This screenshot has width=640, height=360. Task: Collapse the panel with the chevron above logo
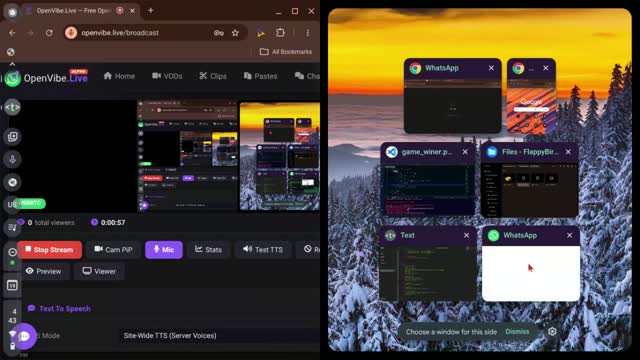(12, 64)
